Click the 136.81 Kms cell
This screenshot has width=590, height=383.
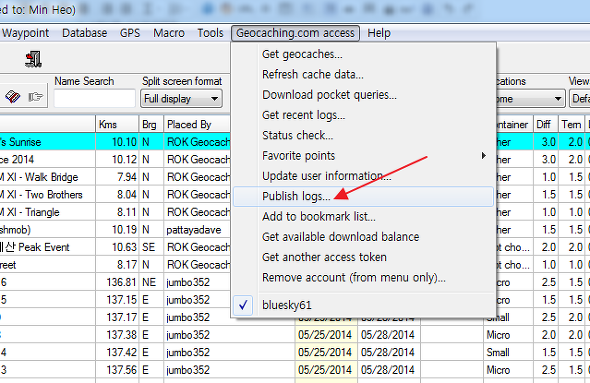click(x=117, y=282)
